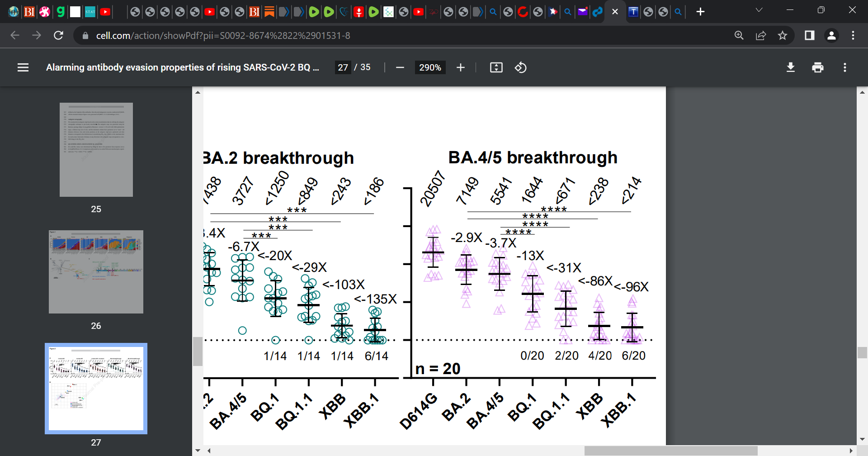868x456 pixels.
Task: Switch to the purple mail envelope tab
Action: [583, 12]
